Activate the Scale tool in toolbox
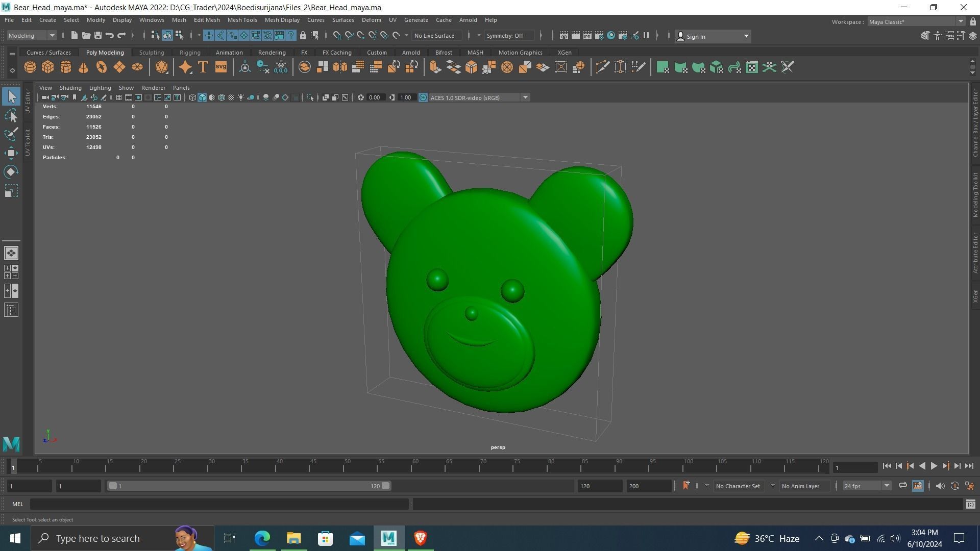Screen dimensions: 980x551 (11, 191)
